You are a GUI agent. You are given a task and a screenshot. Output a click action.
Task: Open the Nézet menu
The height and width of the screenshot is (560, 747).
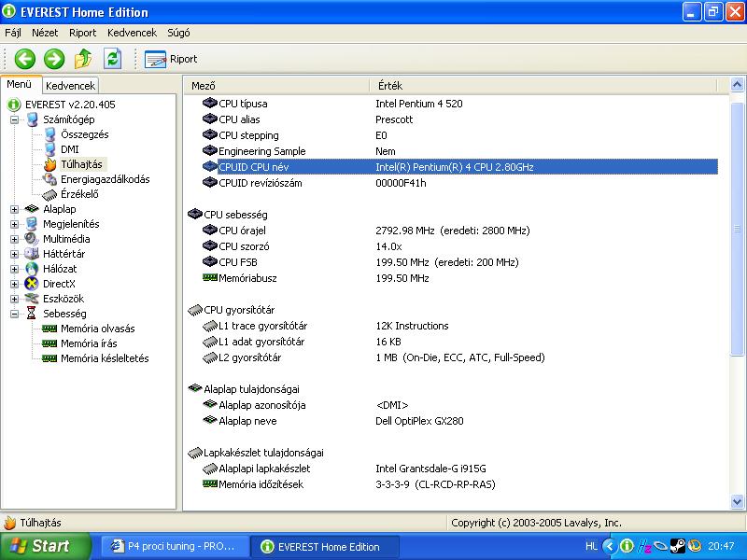click(45, 33)
